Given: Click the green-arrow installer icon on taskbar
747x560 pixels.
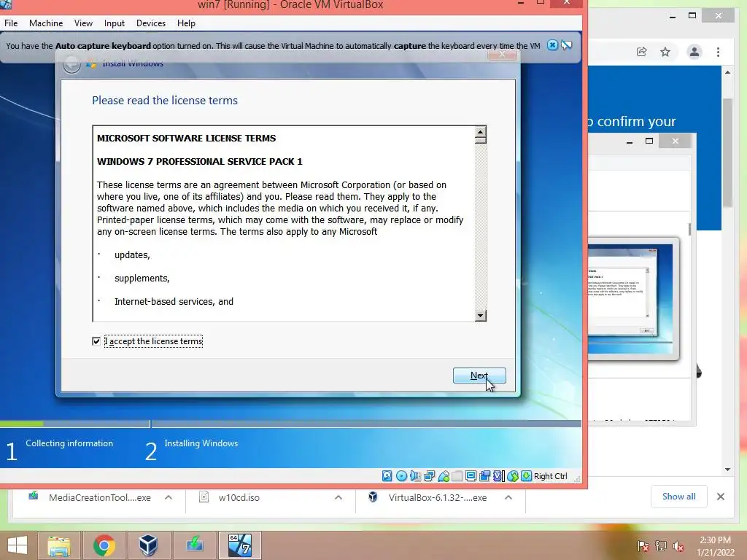Looking at the screenshot, I should (x=194, y=545).
